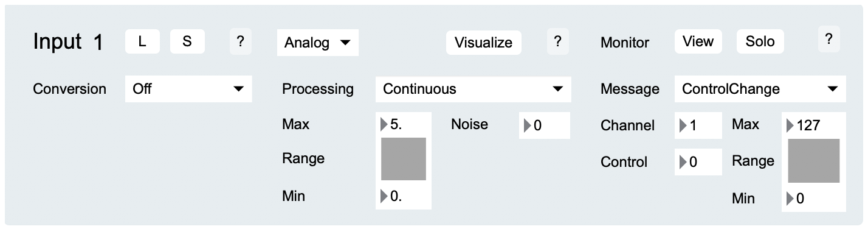Screen dimensions: 868x229
Task: Click the S button next to Input 1
Action: pos(187,42)
